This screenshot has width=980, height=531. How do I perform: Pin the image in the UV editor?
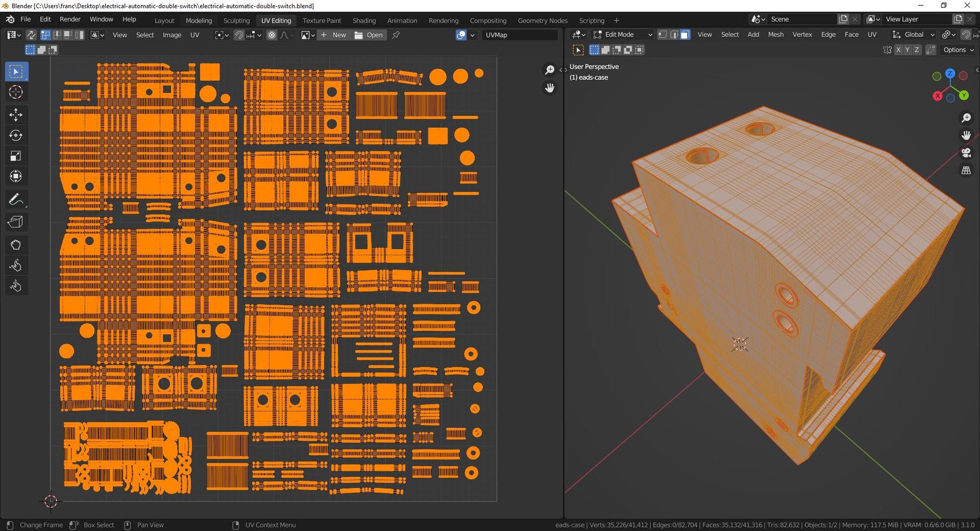pyautogui.click(x=396, y=35)
